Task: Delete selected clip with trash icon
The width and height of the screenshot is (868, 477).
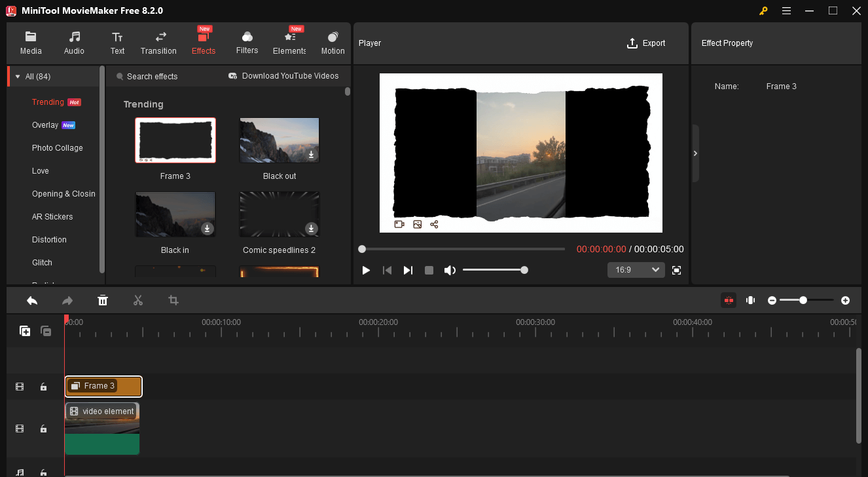Action: coord(103,300)
